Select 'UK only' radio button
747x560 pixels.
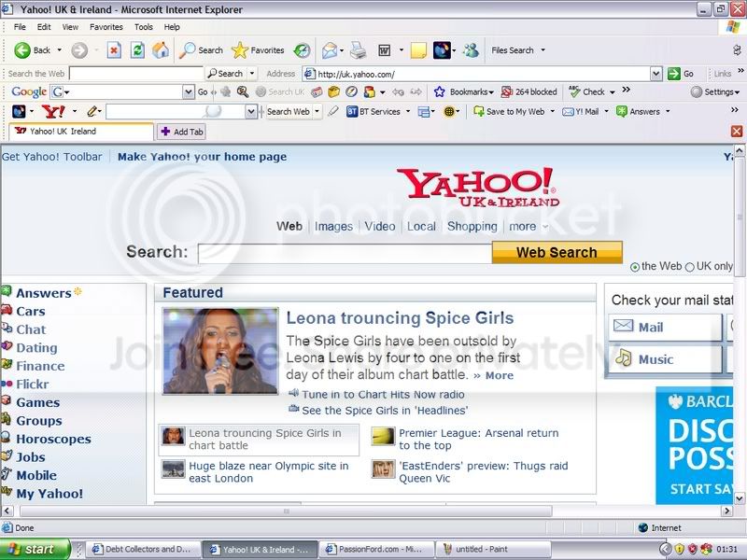point(690,267)
